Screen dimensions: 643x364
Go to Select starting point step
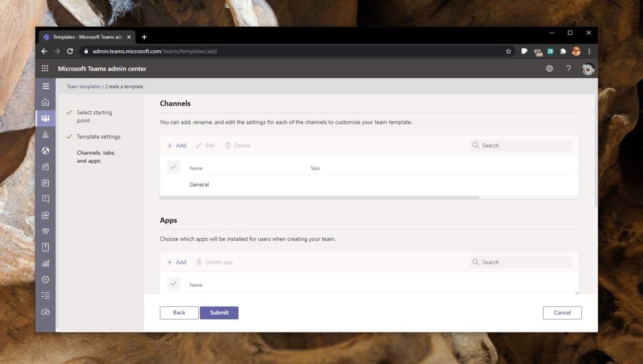(x=94, y=117)
